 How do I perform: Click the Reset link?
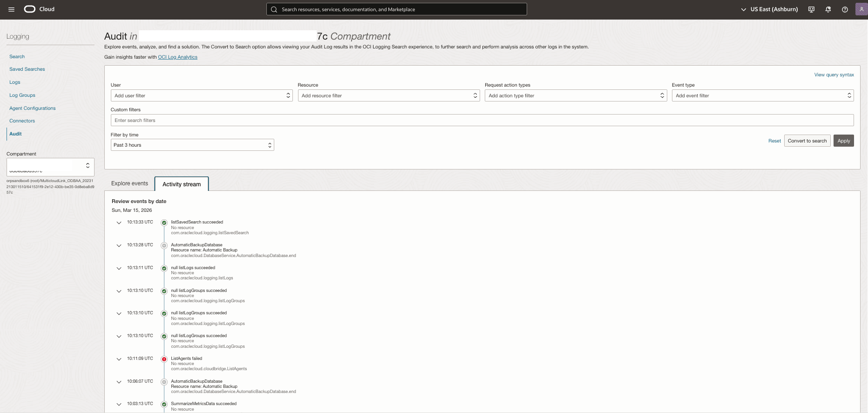(774, 141)
